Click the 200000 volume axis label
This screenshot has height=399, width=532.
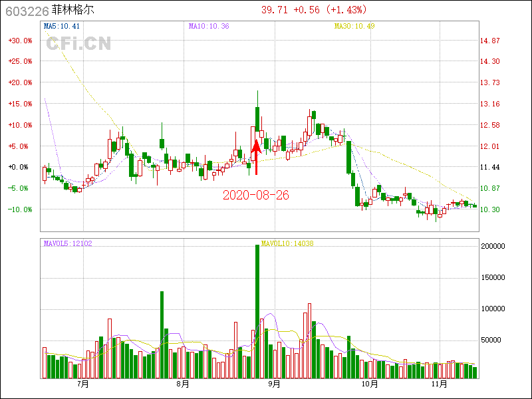point(499,246)
